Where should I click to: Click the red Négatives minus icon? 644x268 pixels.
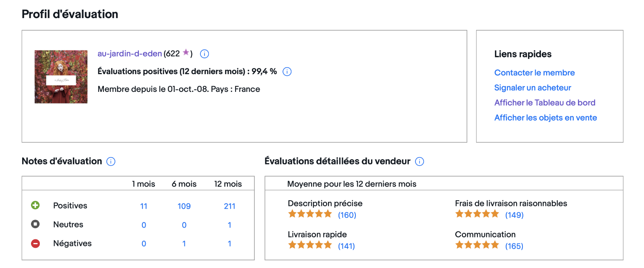35,243
